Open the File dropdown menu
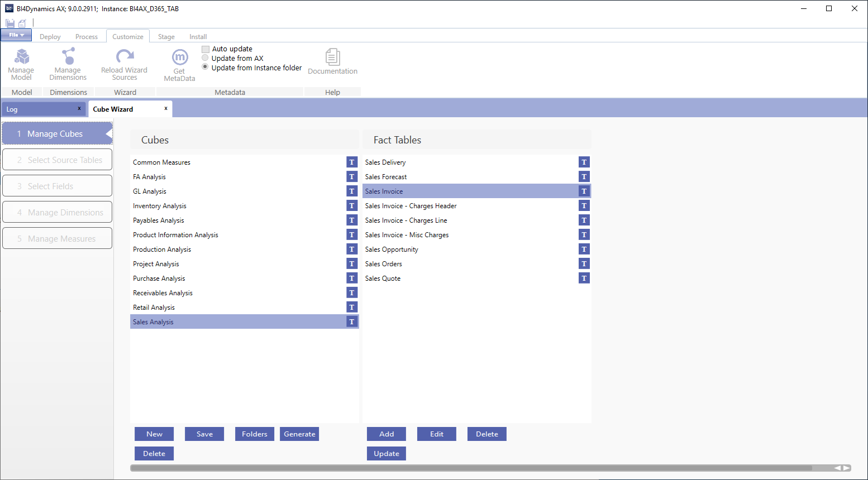868x480 pixels. [16, 35]
